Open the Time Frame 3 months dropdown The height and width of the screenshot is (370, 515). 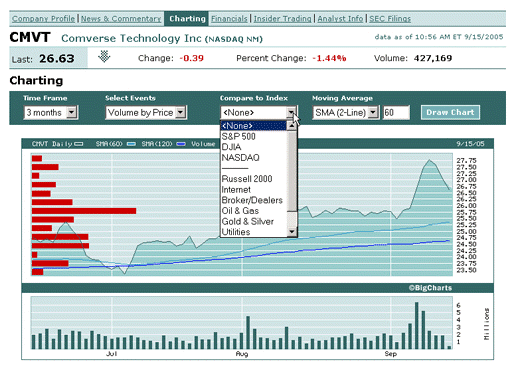pyautogui.click(x=51, y=113)
